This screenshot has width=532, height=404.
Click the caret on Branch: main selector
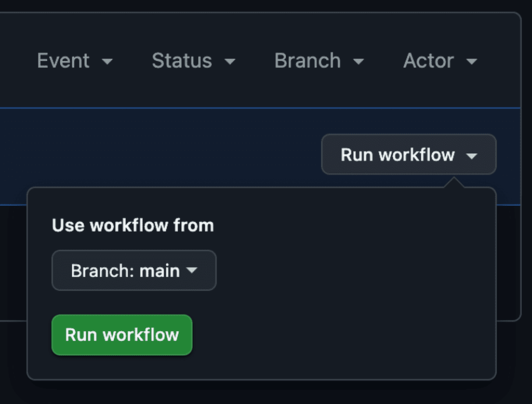[193, 270]
